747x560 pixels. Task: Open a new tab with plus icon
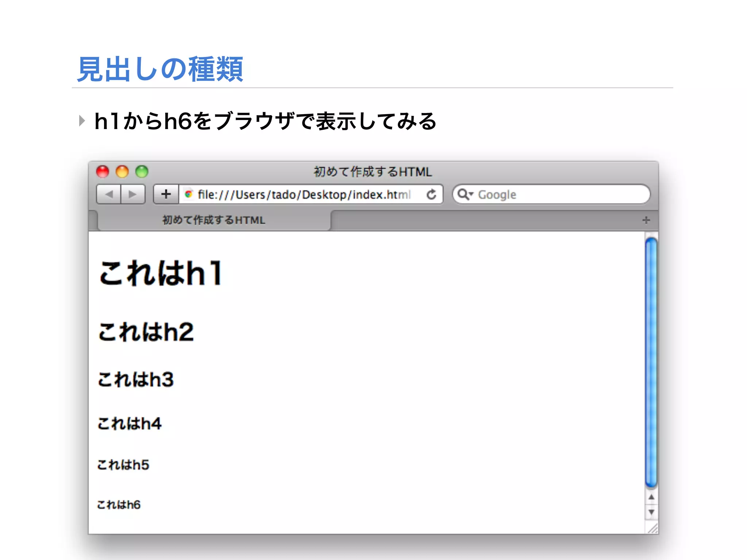[x=646, y=220]
